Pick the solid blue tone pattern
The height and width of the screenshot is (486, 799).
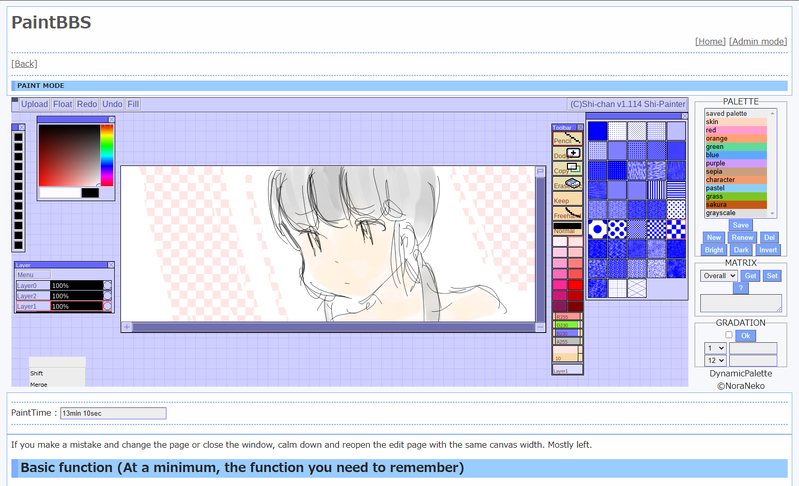597,131
